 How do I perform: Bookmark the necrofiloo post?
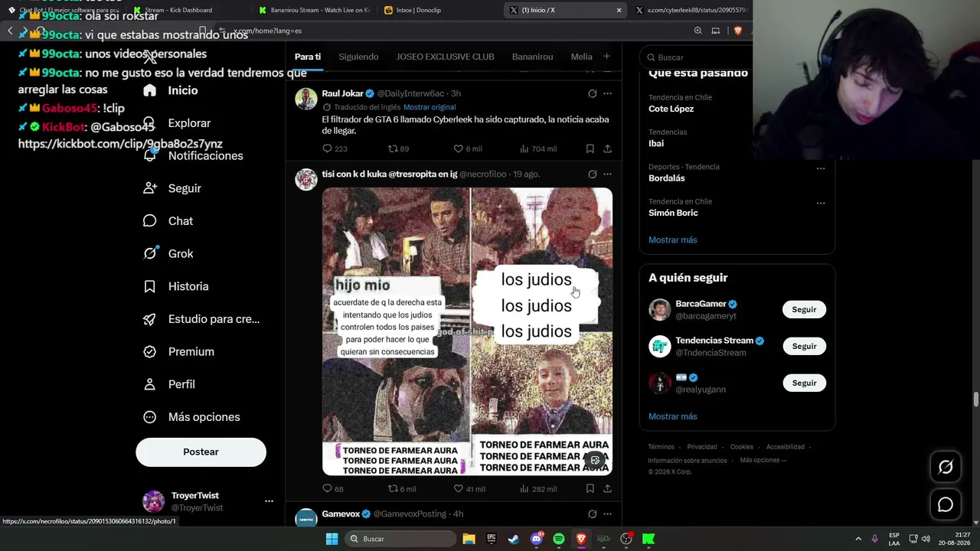tap(590, 488)
